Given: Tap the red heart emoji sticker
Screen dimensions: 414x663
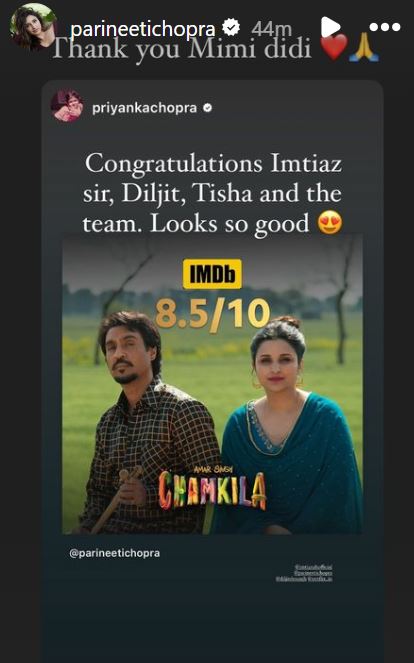Looking at the screenshot, I should tap(334, 47).
